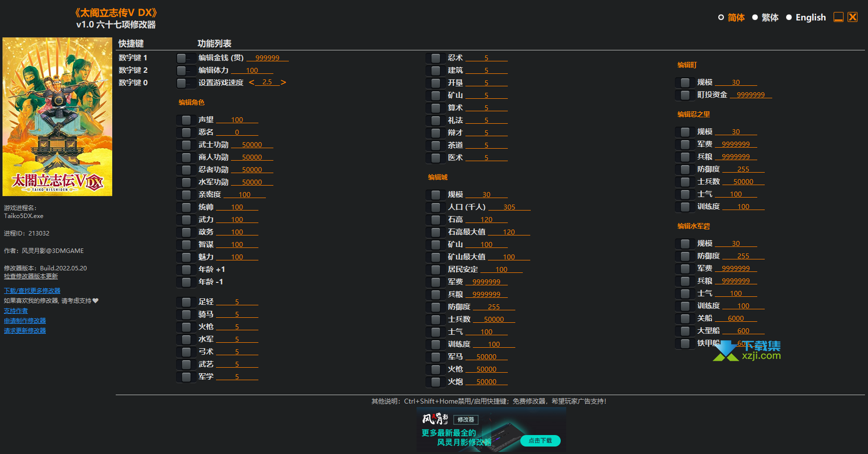Enable the 忍术 skill checkbox
The height and width of the screenshot is (454, 868).
pyautogui.click(x=435, y=58)
